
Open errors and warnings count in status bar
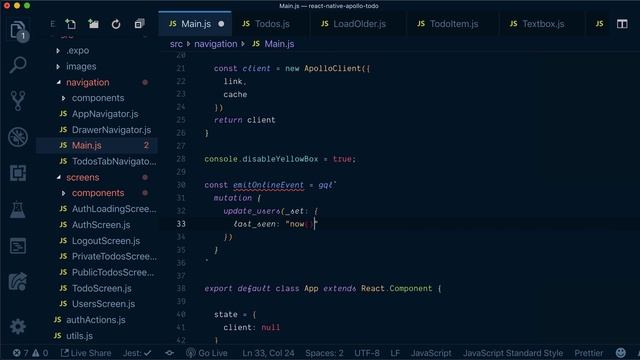[x=30, y=353]
